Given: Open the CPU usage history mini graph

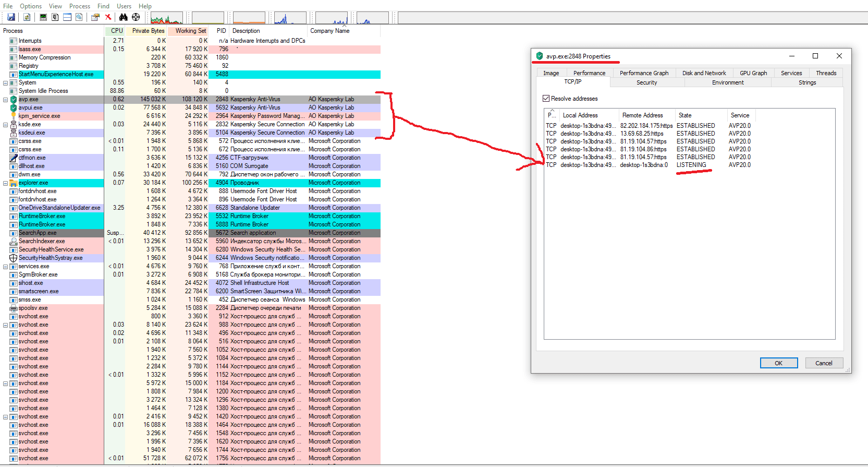Looking at the screenshot, I should pos(167,18).
